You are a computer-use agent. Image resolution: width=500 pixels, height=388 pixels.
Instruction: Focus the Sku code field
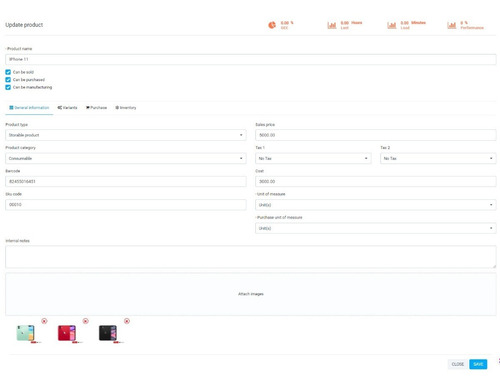coord(126,205)
